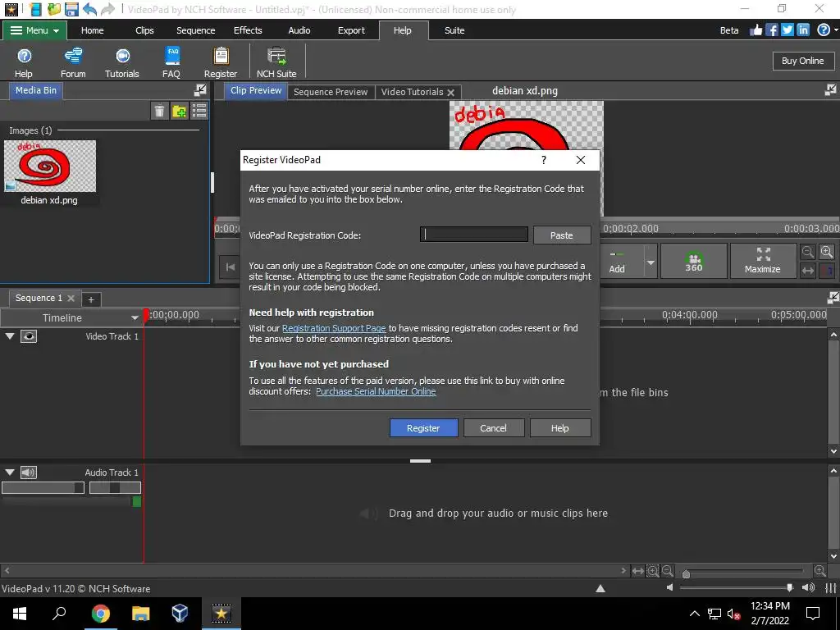Toggle mute speaker of Audio Track 1

tap(29, 472)
